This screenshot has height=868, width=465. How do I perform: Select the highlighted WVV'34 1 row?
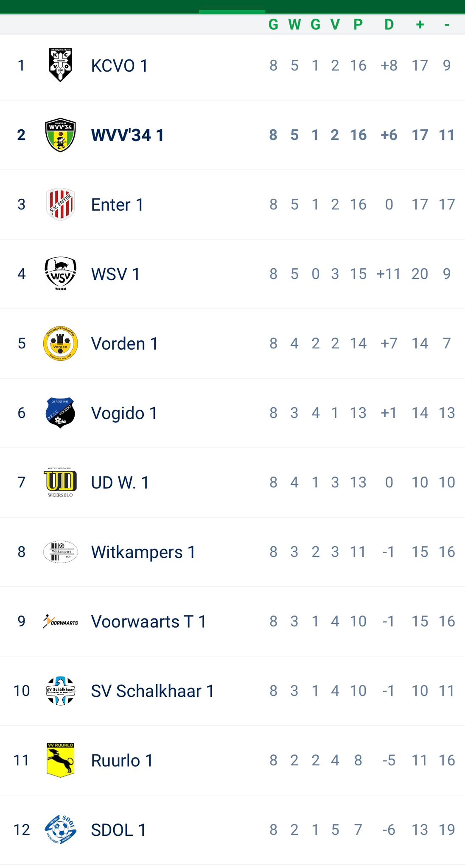click(232, 135)
